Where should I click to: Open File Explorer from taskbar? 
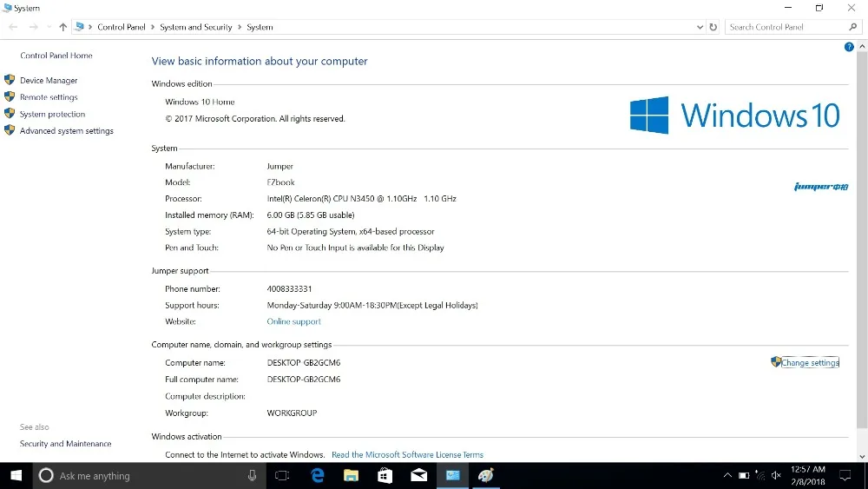[351, 475]
